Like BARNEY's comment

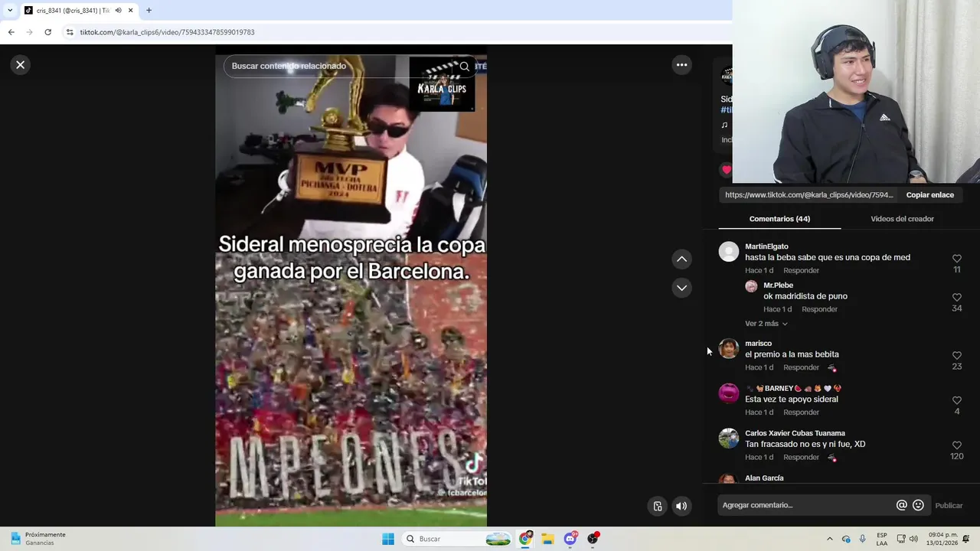957,400
